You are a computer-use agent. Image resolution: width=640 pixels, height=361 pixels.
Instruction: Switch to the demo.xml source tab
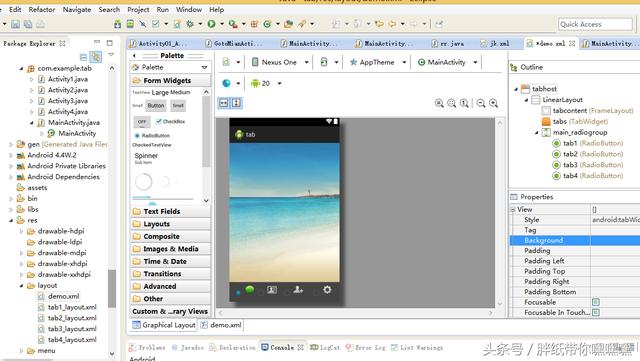[221, 325]
